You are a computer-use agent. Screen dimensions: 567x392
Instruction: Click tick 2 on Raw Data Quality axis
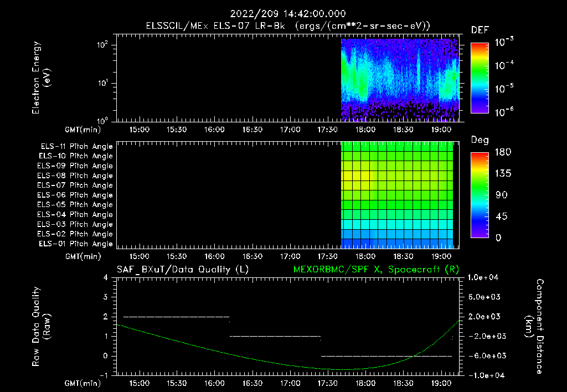pos(106,317)
